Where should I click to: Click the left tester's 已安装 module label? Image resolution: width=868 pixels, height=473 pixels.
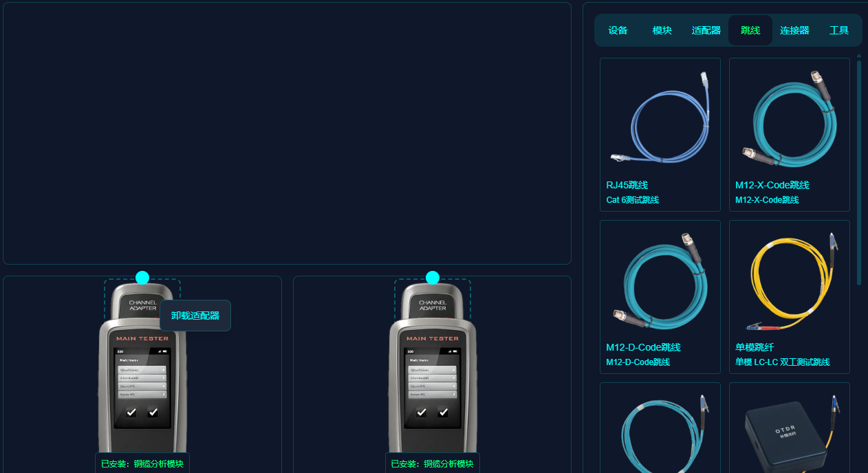tap(142, 463)
